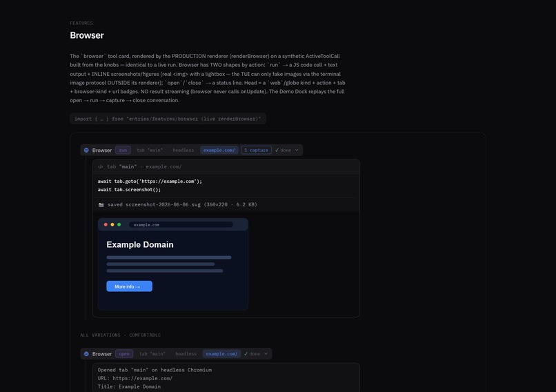
Task: Click the "Example Domain" heading in the preview
Action: click(x=140, y=244)
